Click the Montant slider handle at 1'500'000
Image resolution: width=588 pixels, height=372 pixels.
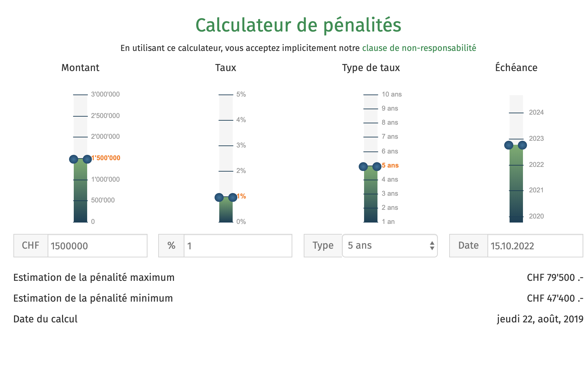point(80,159)
